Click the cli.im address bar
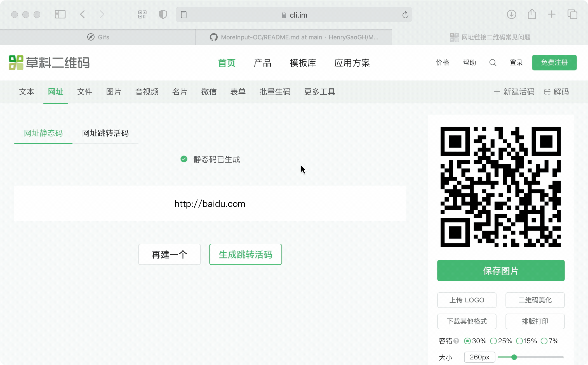588x365 pixels. (x=294, y=15)
